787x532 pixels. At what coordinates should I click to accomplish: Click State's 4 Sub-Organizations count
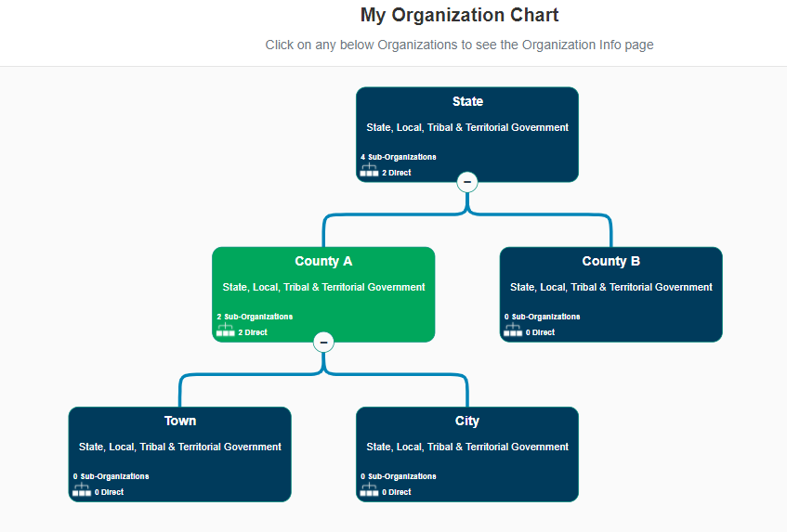click(x=399, y=157)
